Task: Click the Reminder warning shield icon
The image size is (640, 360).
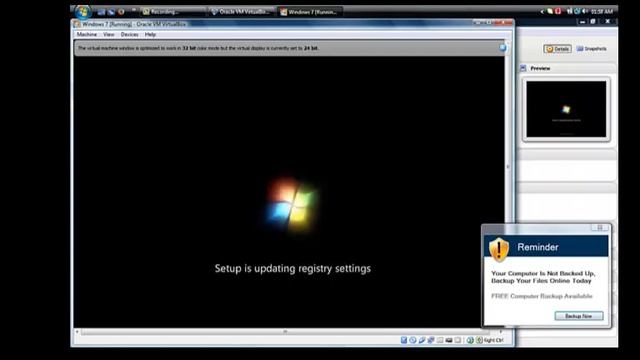Action: point(499,249)
